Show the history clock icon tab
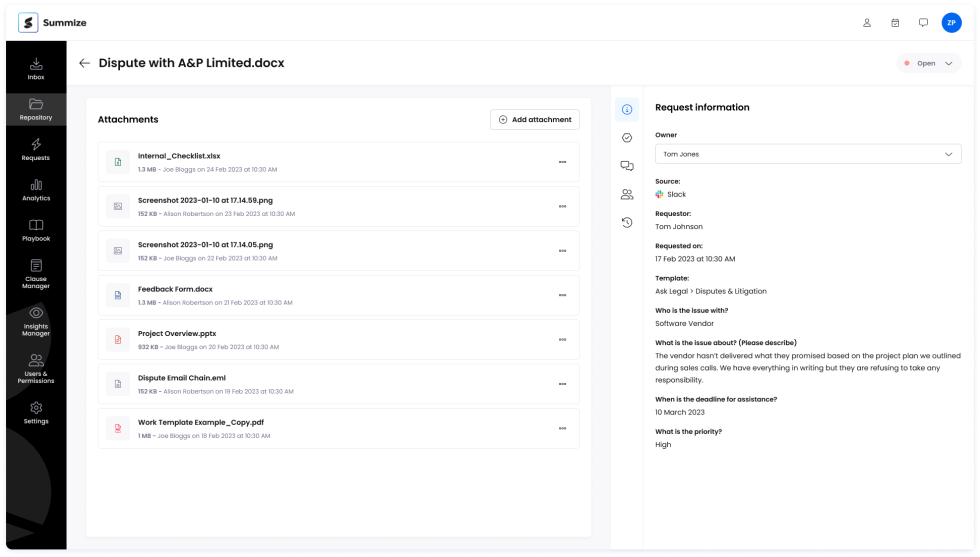 pos(627,223)
